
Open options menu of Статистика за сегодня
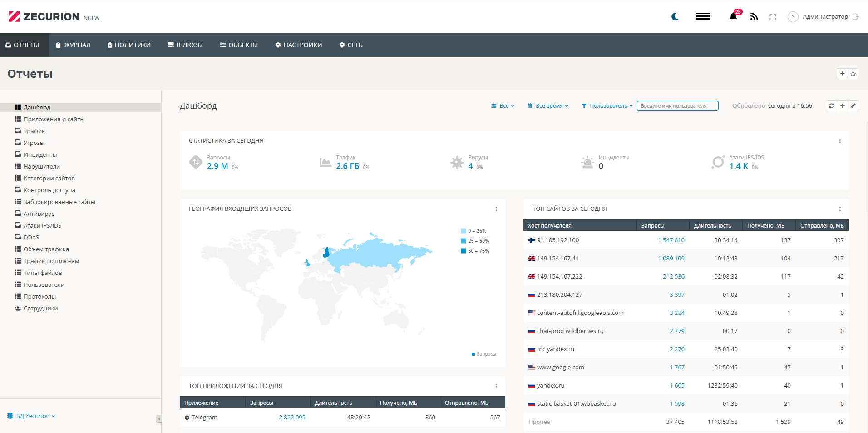840,141
